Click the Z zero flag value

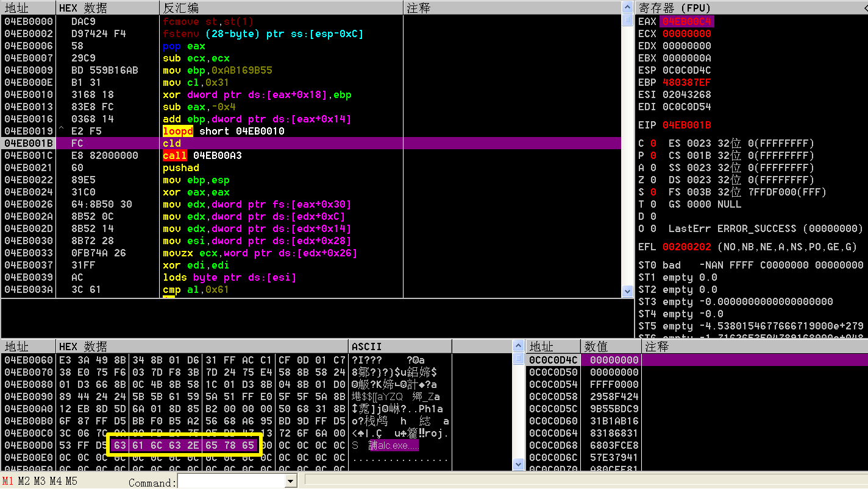[653, 180]
